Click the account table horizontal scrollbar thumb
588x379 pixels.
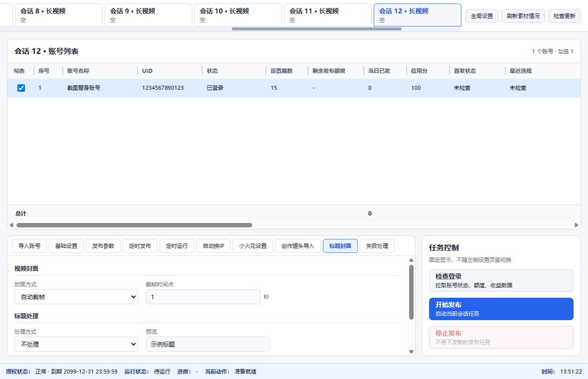point(134,225)
